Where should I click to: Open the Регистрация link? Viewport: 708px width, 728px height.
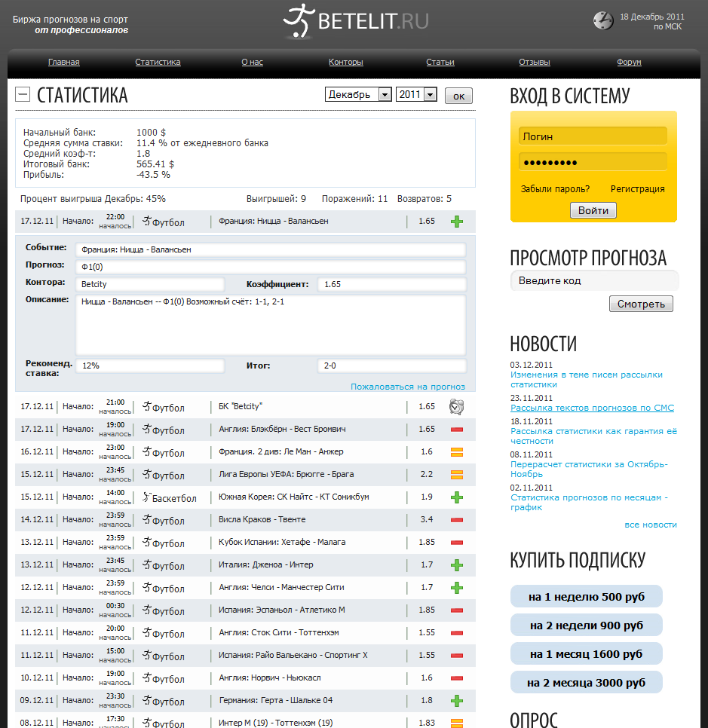[x=637, y=189]
